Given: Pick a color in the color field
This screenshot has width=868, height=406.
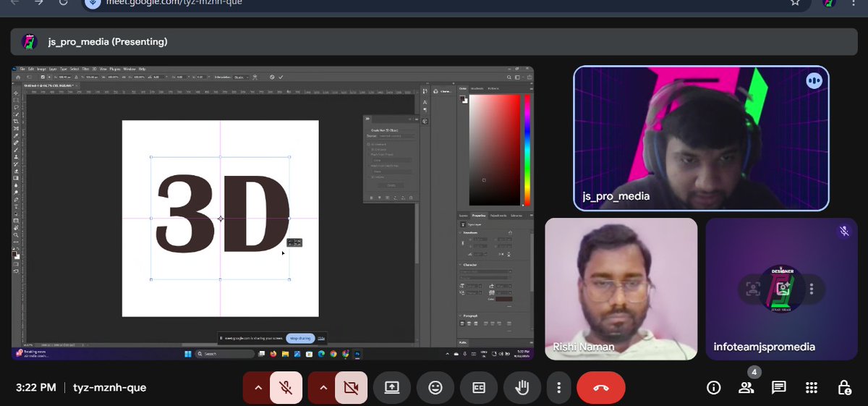Looking at the screenshot, I should point(494,149).
